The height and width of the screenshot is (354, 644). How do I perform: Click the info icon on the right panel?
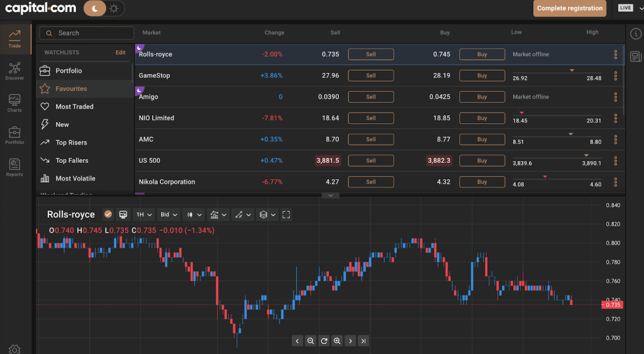pyautogui.click(x=635, y=34)
